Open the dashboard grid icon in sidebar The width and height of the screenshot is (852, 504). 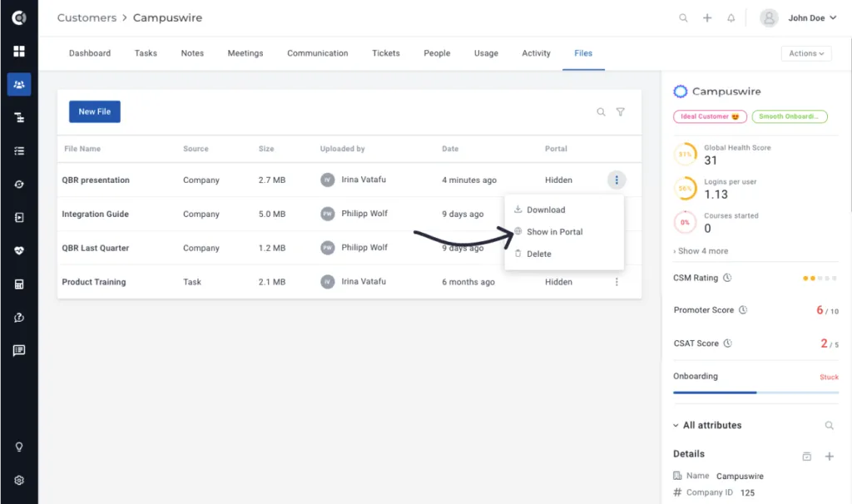pos(19,51)
